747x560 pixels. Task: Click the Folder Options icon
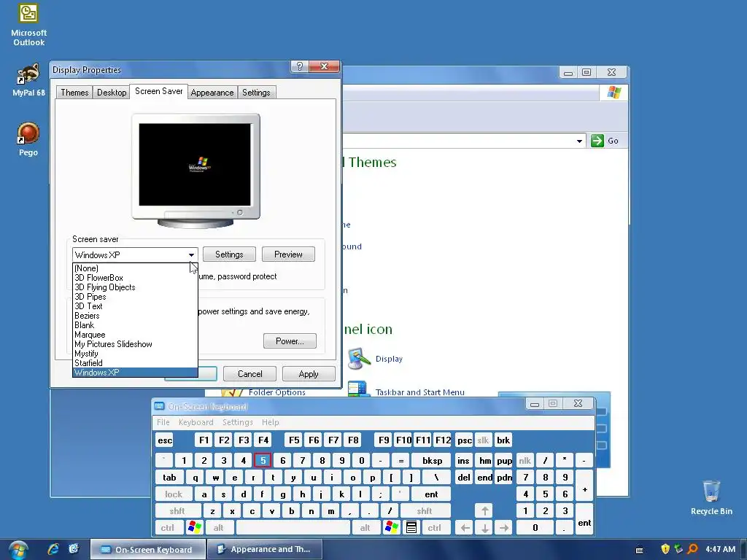231,392
